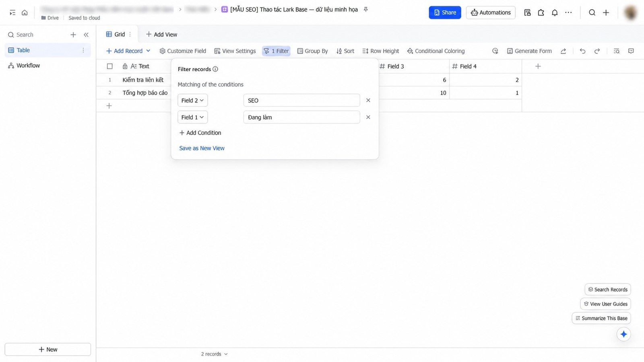Click the Đang làm filter value field
The width and height of the screenshot is (644, 362).
[301, 117]
